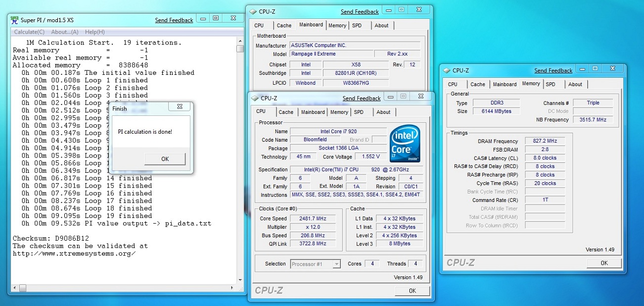Click the Package field Socket 1366 LGA

(338, 148)
